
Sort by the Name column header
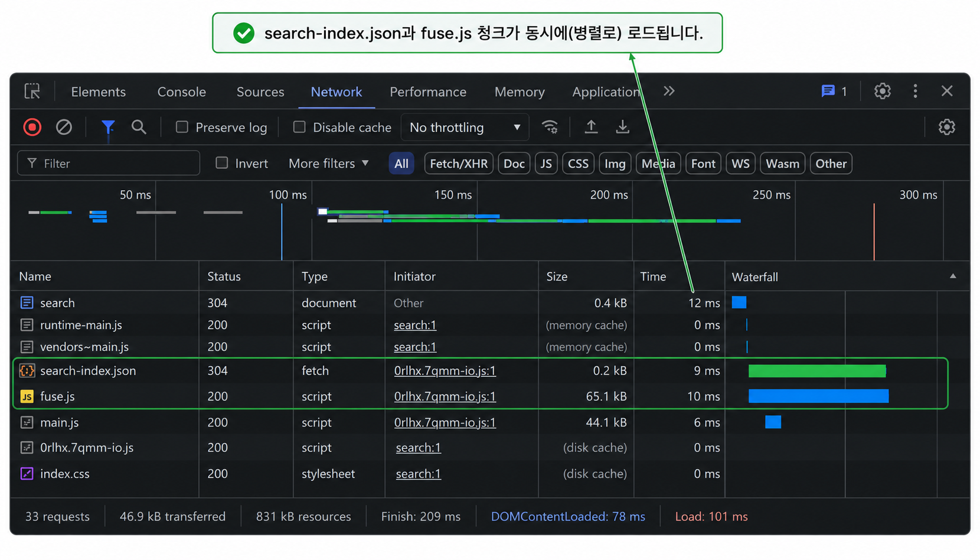coord(35,276)
